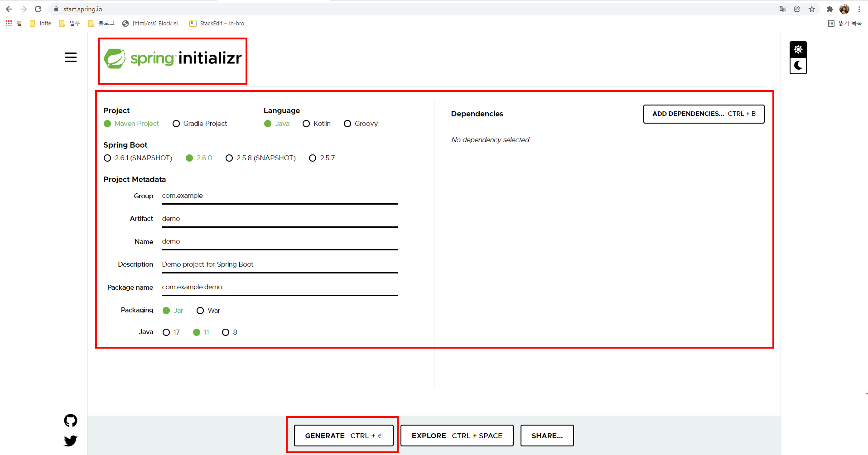The height and width of the screenshot is (455, 868).
Task: Choose Kotlin as the language
Action: (317, 124)
